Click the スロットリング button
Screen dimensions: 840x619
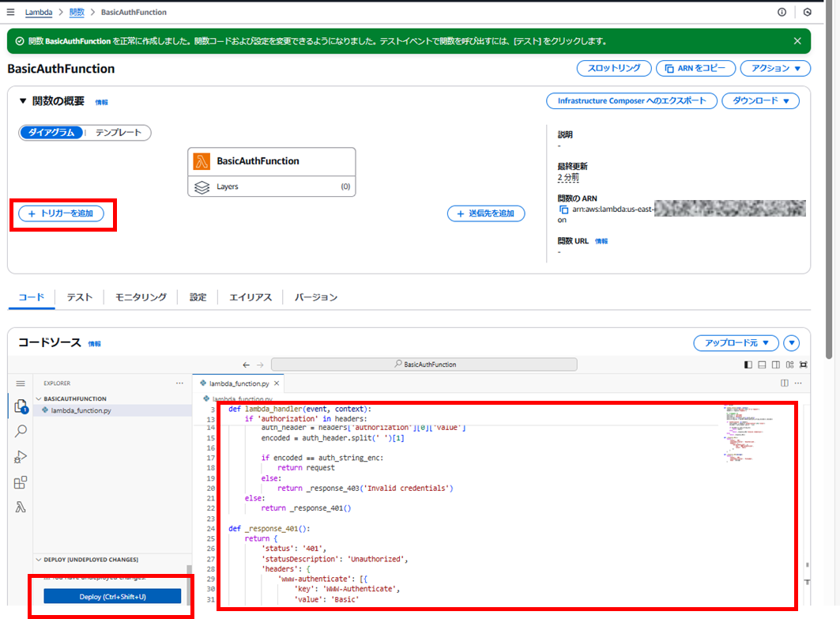(x=614, y=68)
